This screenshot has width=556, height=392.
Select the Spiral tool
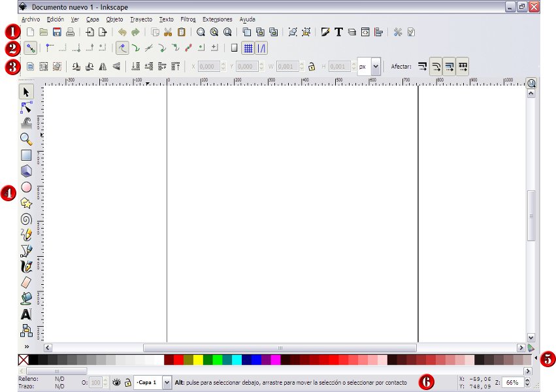coord(26,220)
